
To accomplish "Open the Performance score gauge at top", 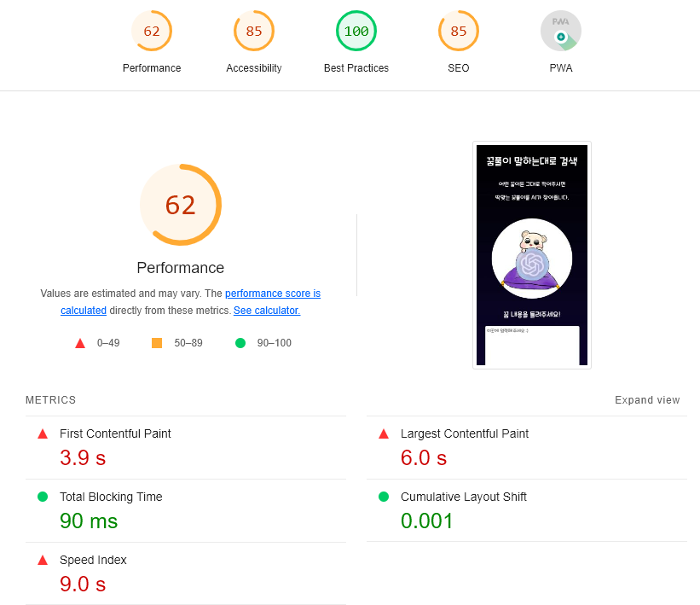I will click(152, 31).
